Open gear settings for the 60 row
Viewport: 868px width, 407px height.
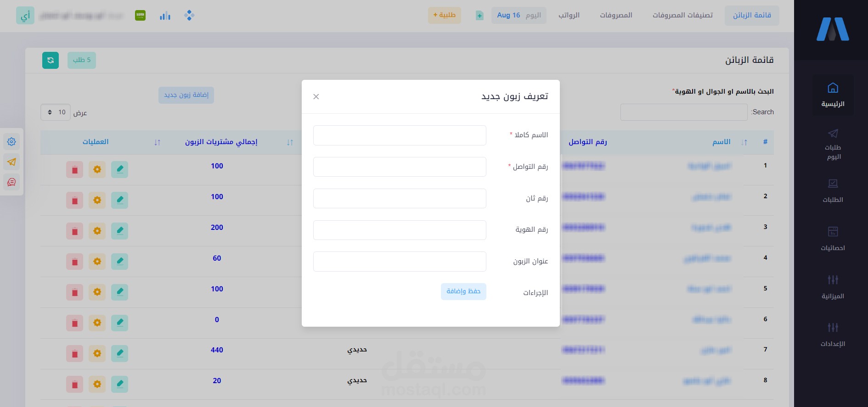click(97, 262)
